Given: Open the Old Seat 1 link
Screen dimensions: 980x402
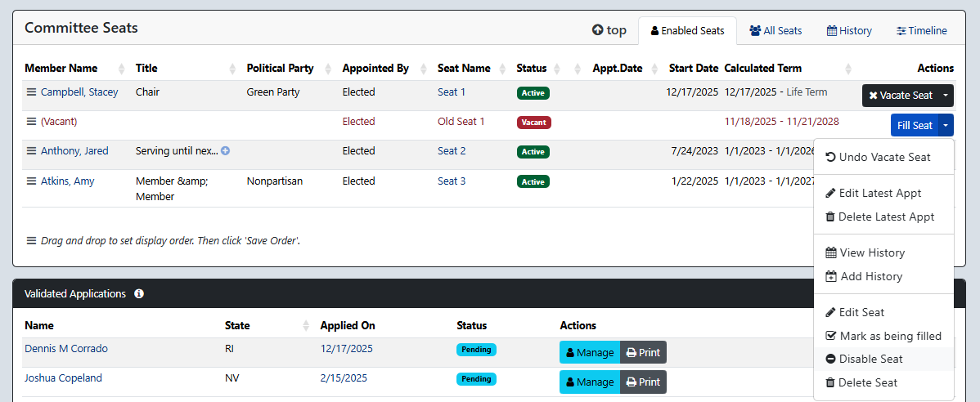Looking at the screenshot, I should pos(461,122).
